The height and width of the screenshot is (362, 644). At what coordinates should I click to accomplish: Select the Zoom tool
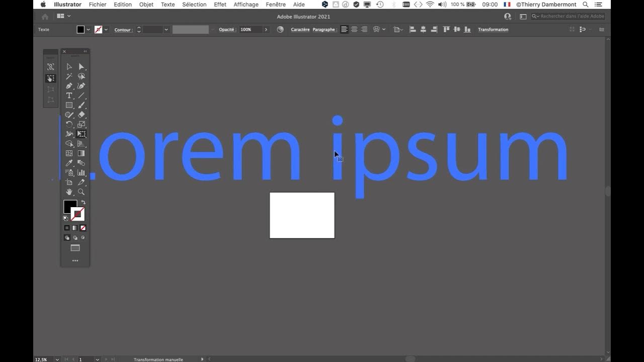click(82, 192)
